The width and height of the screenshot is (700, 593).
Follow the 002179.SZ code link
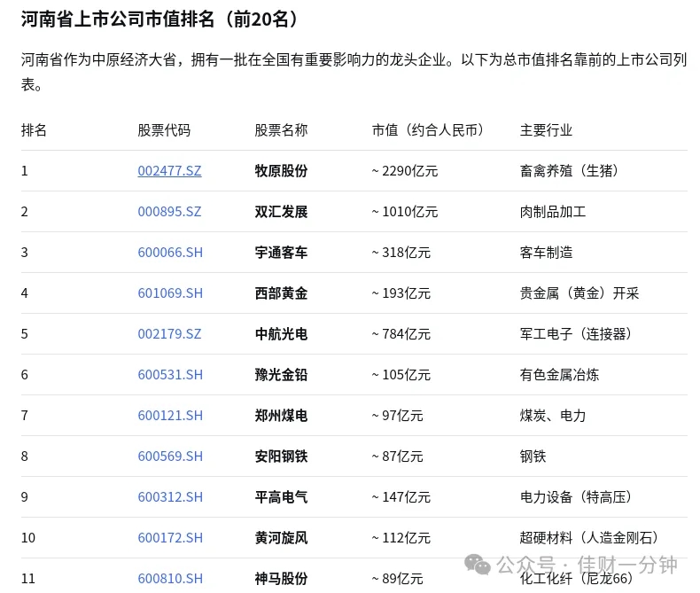169,333
